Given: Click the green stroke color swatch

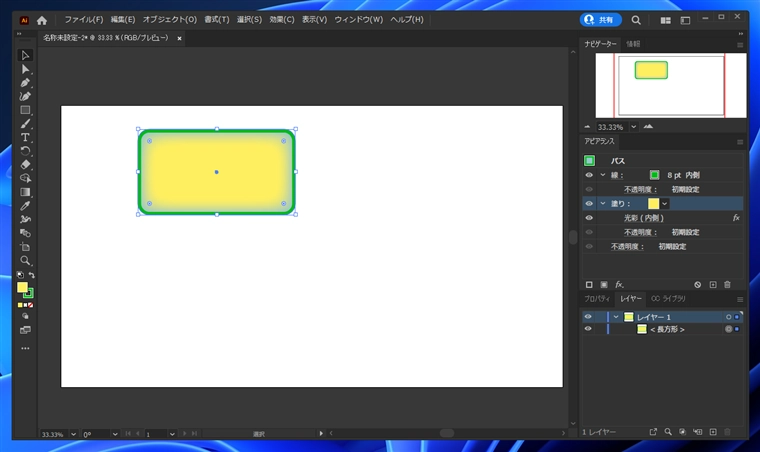Looking at the screenshot, I should point(654,175).
